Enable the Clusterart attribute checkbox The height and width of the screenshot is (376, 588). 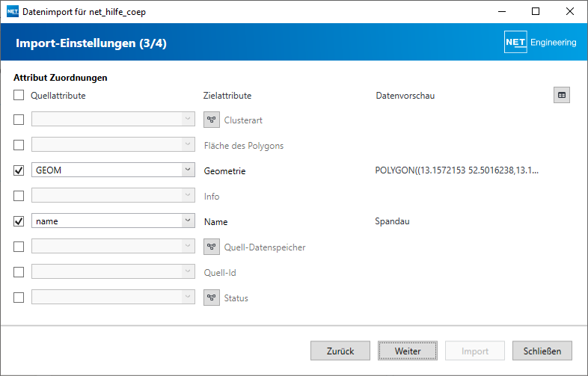(19, 120)
